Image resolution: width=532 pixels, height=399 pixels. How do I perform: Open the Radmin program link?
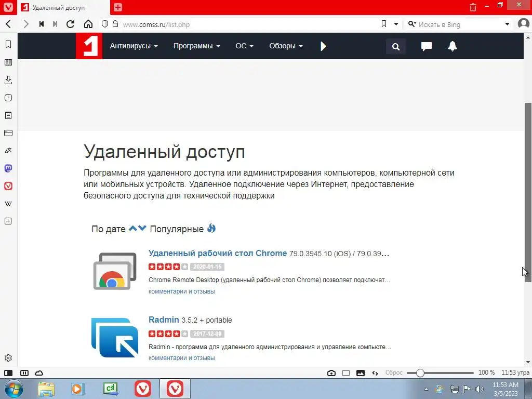[x=164, y=320]
